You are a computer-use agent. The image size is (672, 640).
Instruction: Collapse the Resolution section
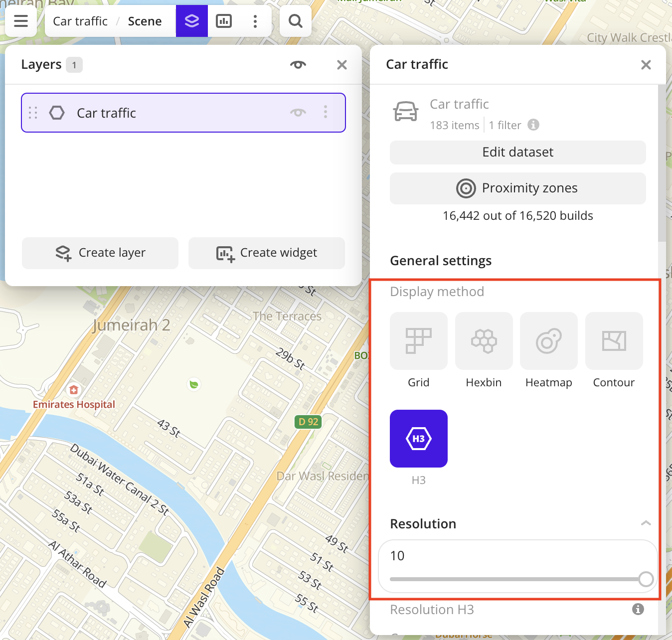point(646,523)
